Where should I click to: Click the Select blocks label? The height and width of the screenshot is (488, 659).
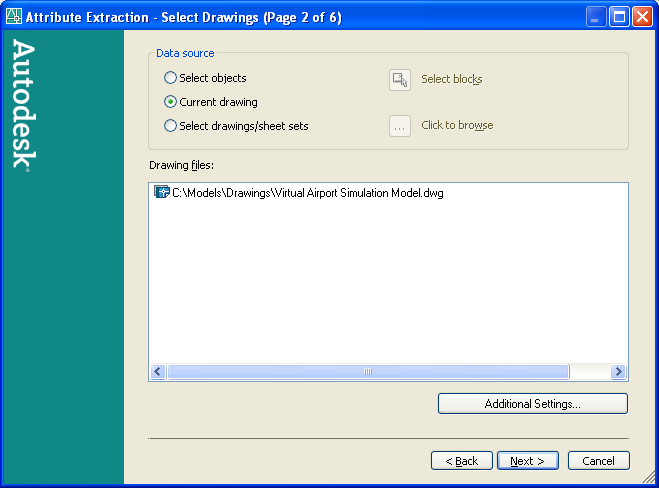click(x=452, y=79)
